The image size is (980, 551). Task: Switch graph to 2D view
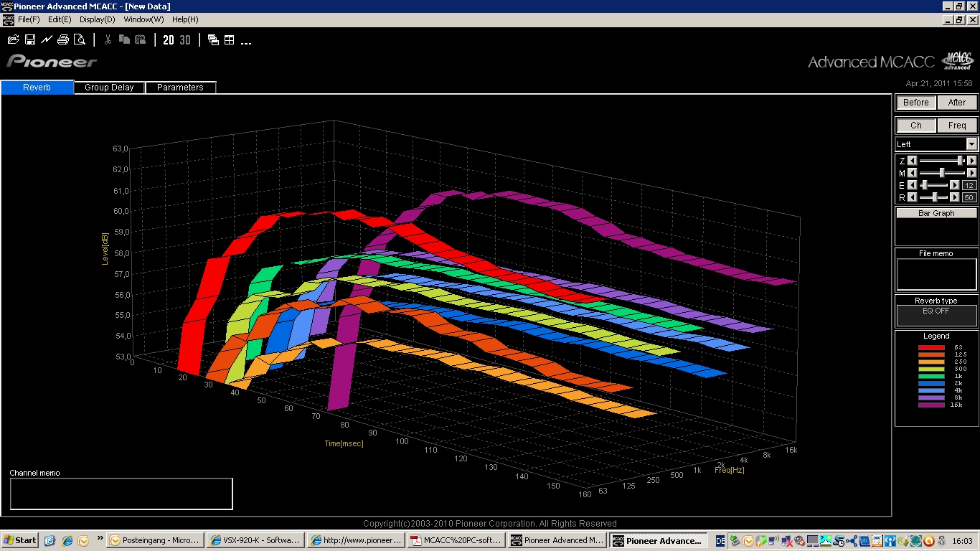coord(169,40)
